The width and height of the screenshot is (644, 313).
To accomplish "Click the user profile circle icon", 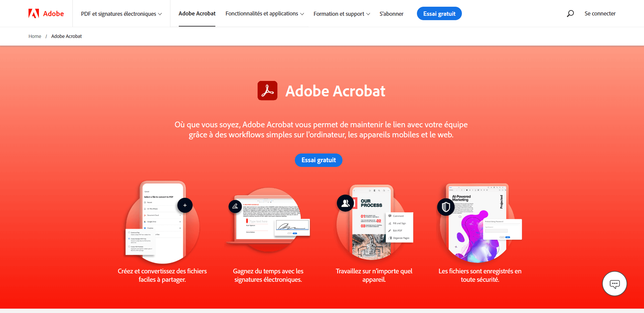I will 345,203.
